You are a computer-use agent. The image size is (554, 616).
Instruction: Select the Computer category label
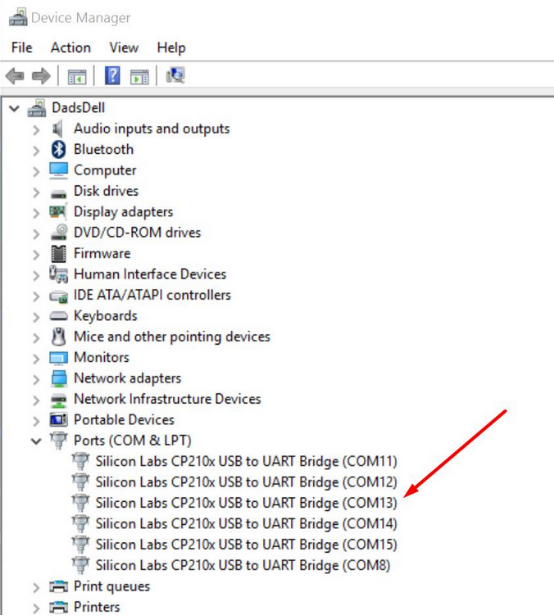105,170
